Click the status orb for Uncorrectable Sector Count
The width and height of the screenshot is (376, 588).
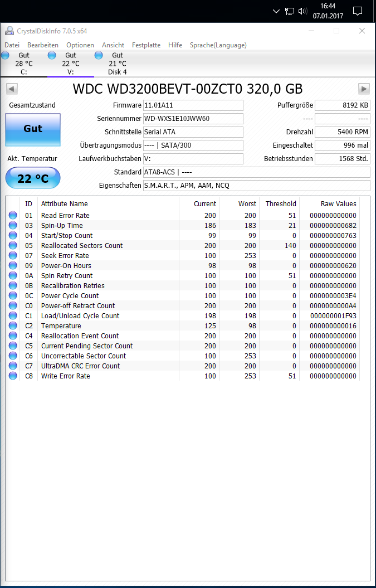coord(13,356)
